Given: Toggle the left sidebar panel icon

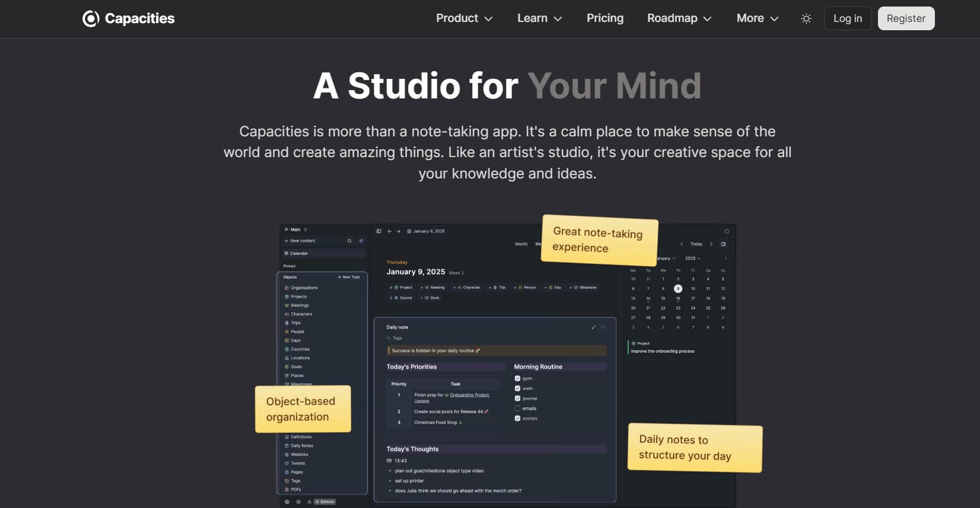Looking at the screenshot, I should 379,231.
